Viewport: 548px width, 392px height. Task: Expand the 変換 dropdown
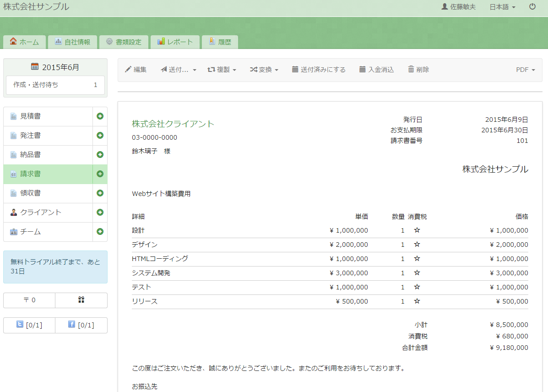(264, 70)
